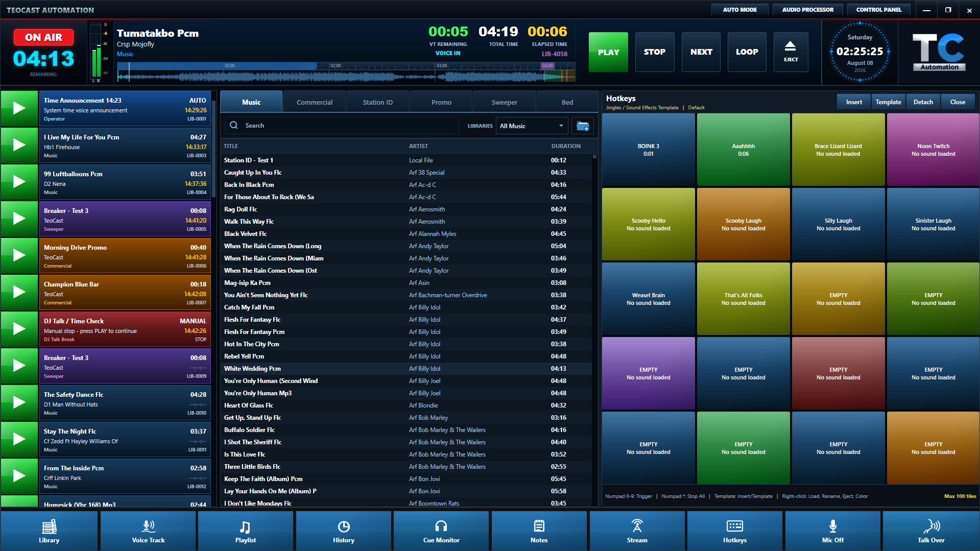This screenshot has height=551, width=980.
Task: Open the Notes panel
Action: (x=539, y=531)
